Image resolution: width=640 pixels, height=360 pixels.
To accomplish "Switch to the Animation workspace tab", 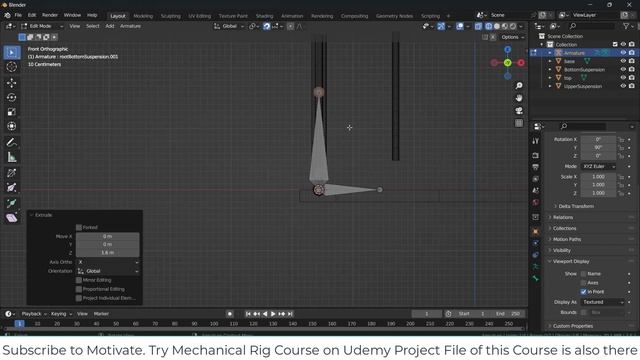I will point(292,16).
